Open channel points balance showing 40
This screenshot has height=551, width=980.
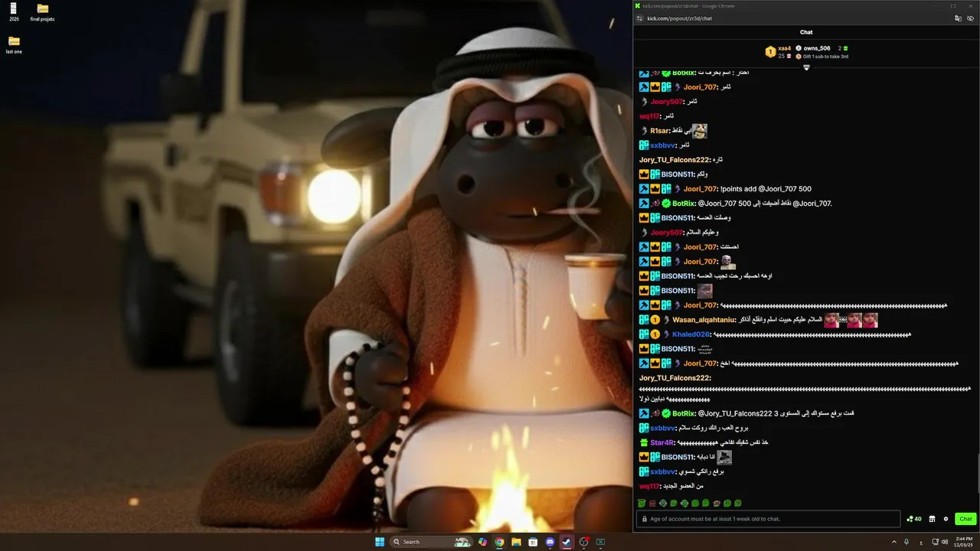tap(914, 519)
